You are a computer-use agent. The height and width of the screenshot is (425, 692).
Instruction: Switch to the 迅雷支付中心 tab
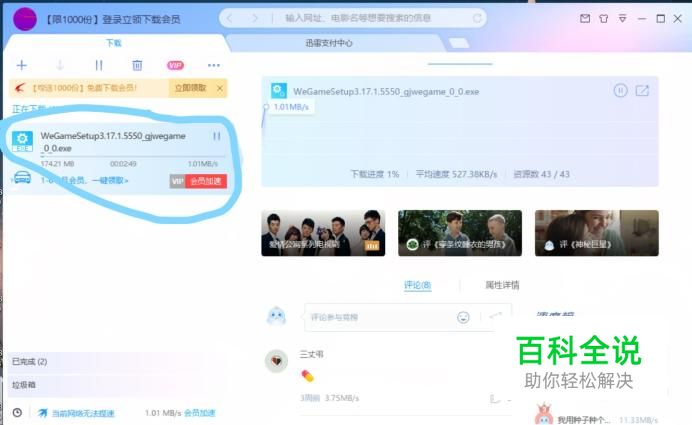point(329,43)
